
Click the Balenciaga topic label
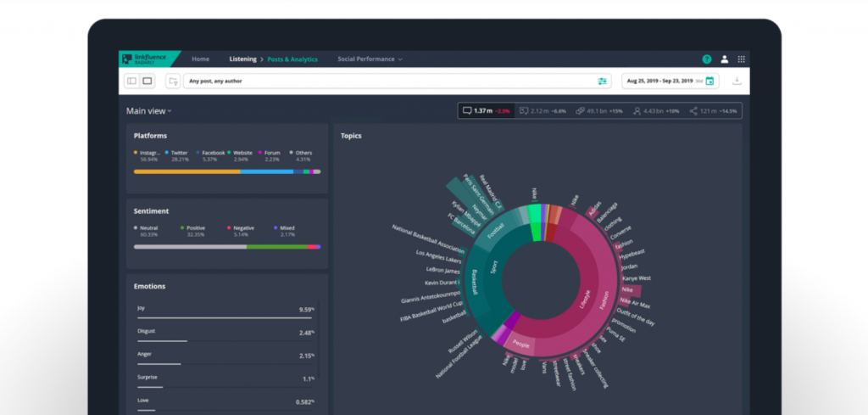click(608, 213)
